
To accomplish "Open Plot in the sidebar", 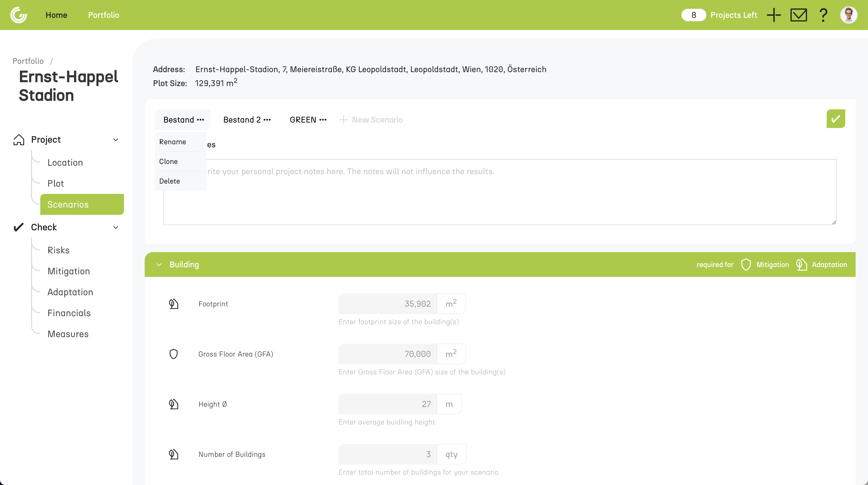I will click(56, 184).
